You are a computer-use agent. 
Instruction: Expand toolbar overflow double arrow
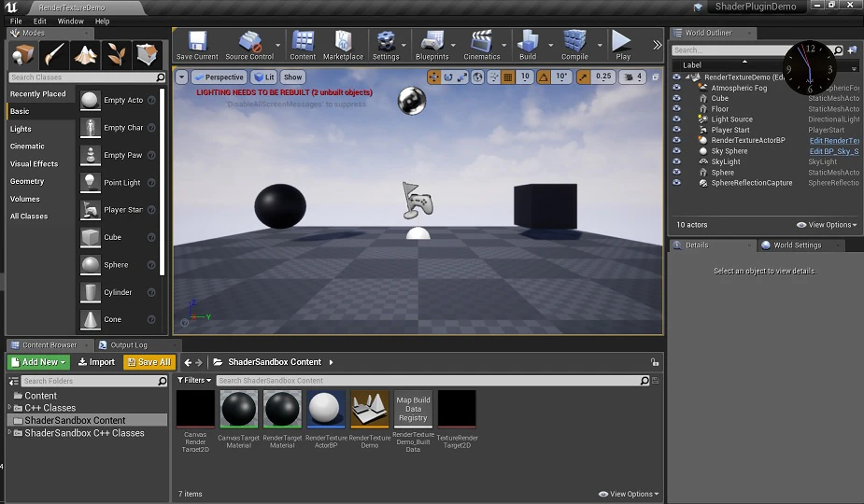657,45
